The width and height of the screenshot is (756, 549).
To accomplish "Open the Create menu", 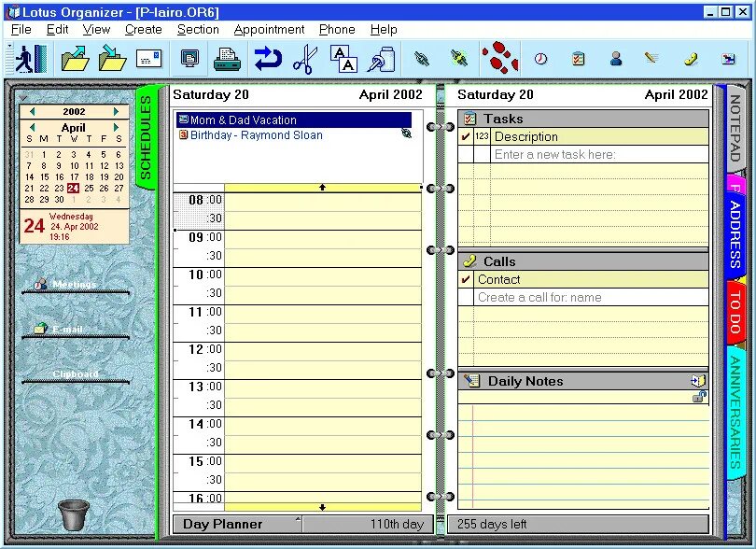I will pos(144,30).
